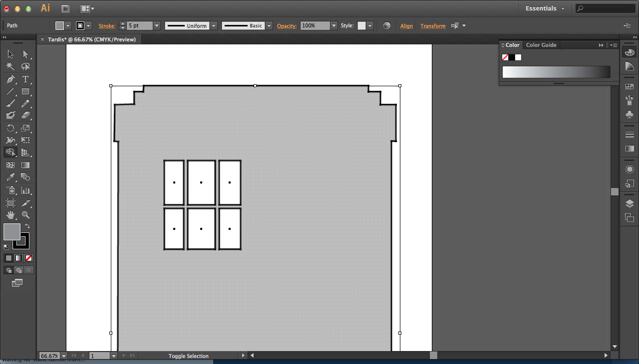Select the Tardis document tab
Viewport: 639px width, 364px height.
point(92,39)
